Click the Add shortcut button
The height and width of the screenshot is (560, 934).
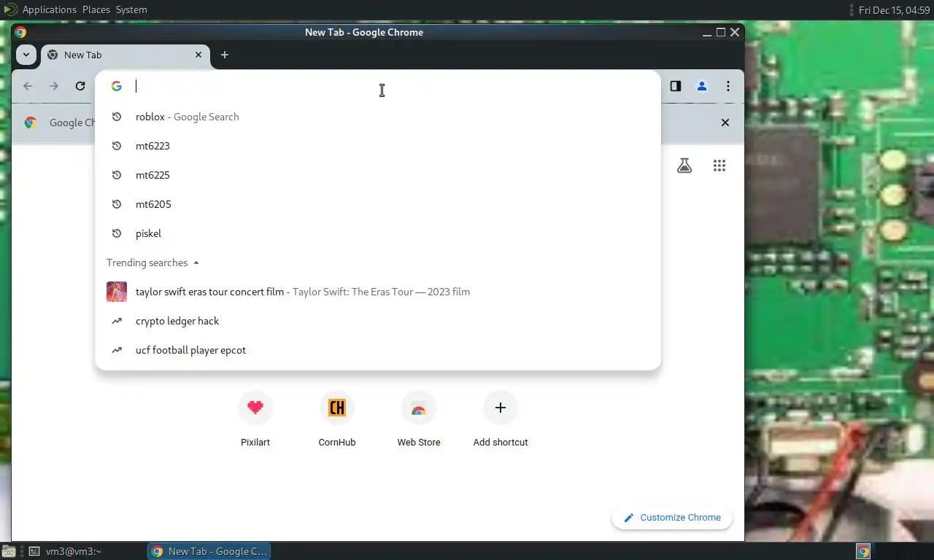tap(501, 419)
